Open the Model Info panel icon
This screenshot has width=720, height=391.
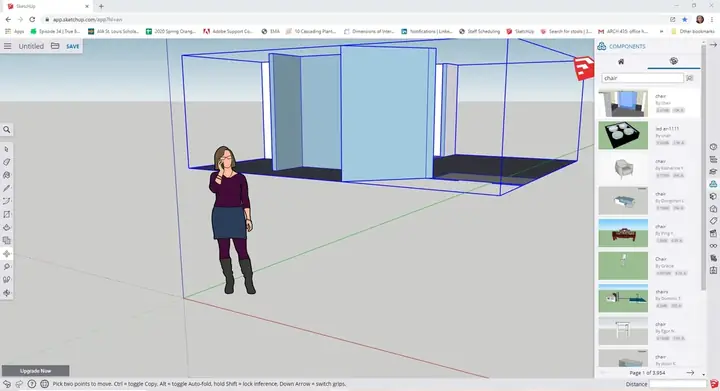713,271
